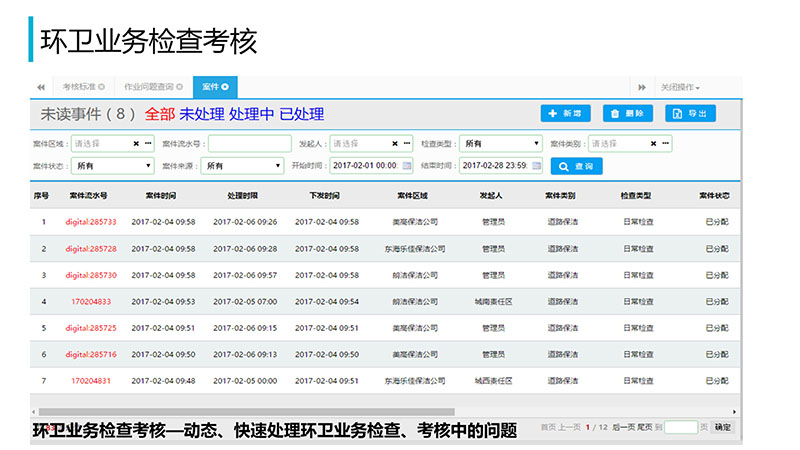Screen dimensions: 800x450
Task: Clear the 案件区域 selection with the x icon
Action: (x=136, y=144)
